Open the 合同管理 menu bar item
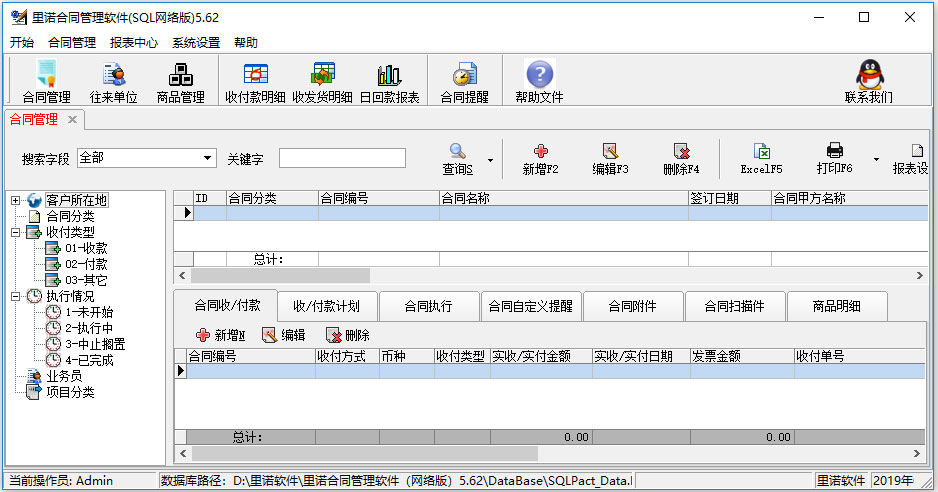Image resolution: width=938 pixels, height=492 pixels. pyautogui.click(x=72, y=42)
